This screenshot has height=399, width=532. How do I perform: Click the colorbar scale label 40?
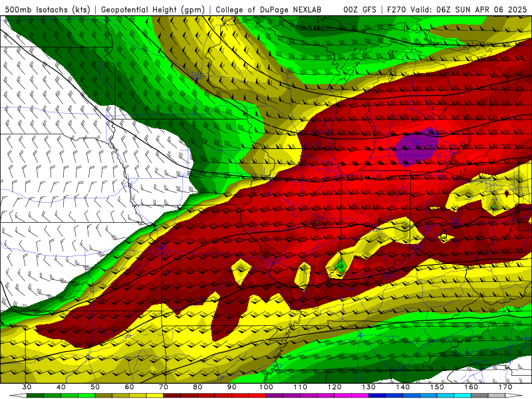[61, 387]
